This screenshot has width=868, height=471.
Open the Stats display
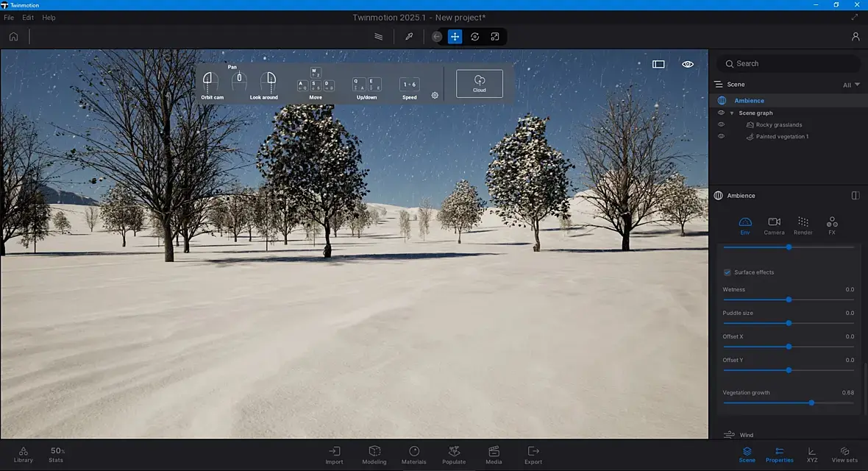pos(57,455)
